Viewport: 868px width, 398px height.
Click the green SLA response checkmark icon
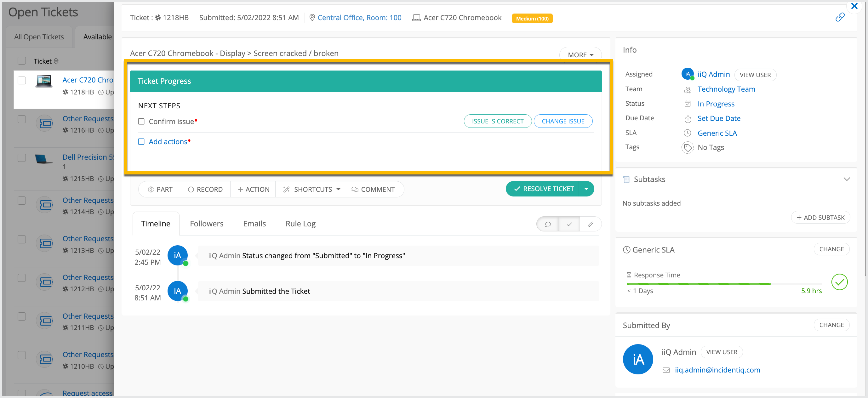click(x=839, y=282)
